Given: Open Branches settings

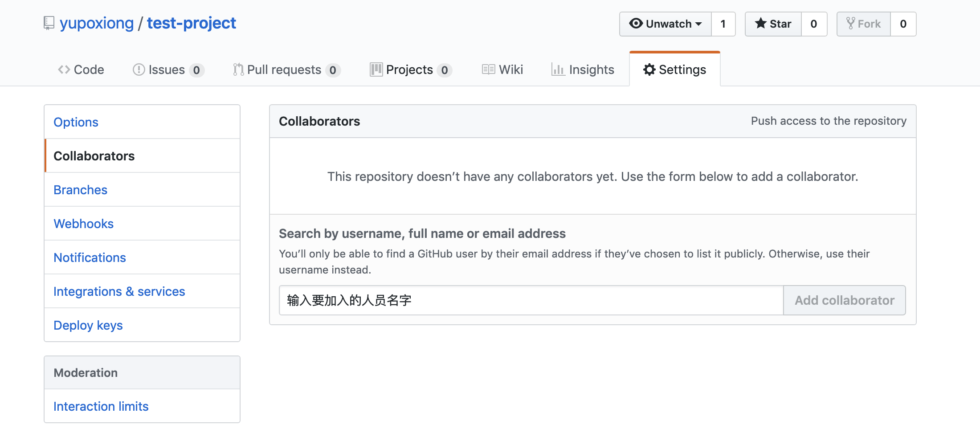Looking at the screenshot, I should tap(142, 190).
